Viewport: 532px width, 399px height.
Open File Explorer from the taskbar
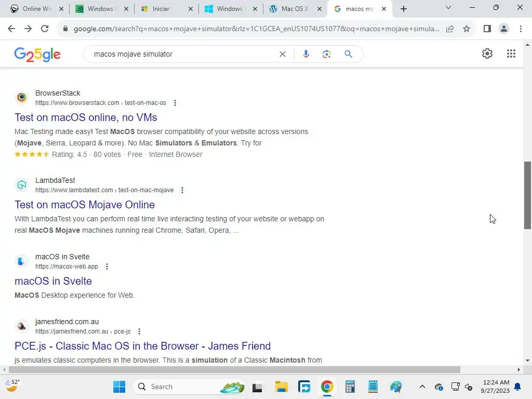pos(281,387)
